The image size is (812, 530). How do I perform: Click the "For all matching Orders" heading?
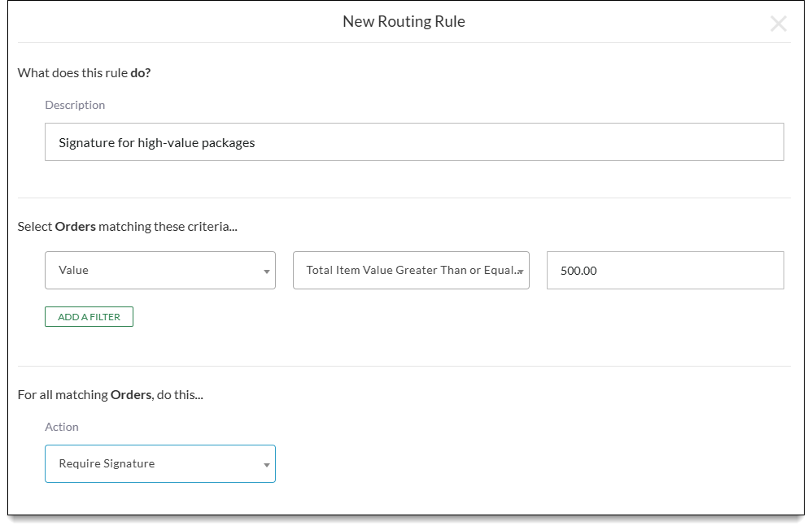click(110, 394)
